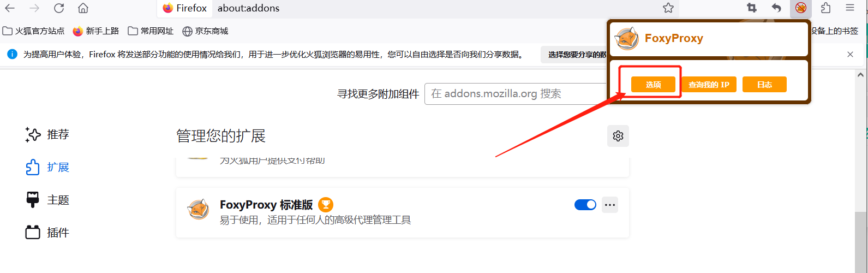868x273 pixels.
Task: Click the 选项 button in FoxyProxy popup
Action: click(x=653, y=85)
